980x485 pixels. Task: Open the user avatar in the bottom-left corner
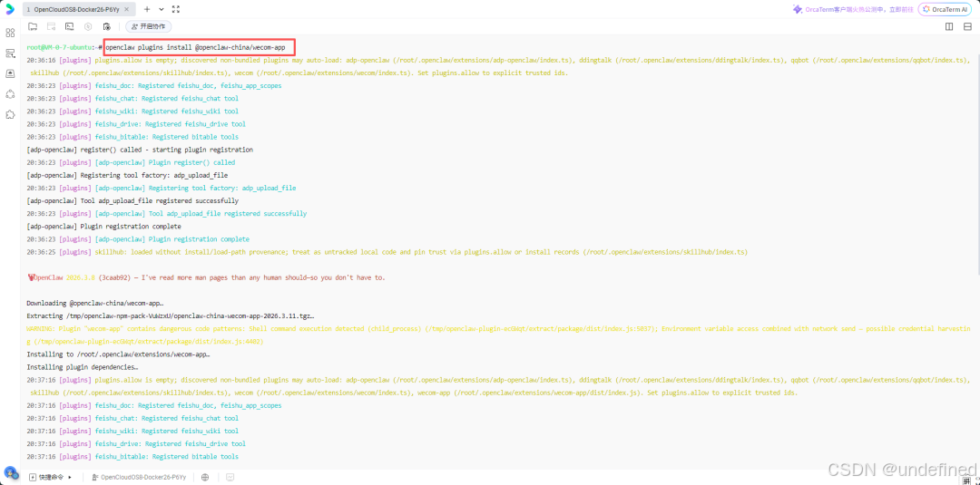pos(10,472)
